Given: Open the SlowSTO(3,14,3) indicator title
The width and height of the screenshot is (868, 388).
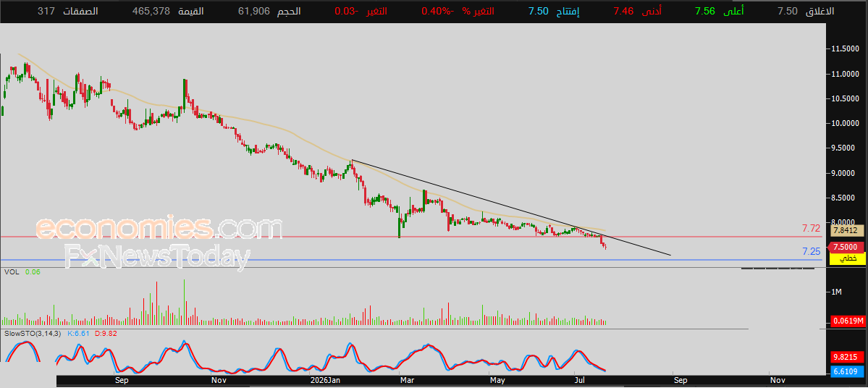Looking at the screenshot, I should coord(33,333).
